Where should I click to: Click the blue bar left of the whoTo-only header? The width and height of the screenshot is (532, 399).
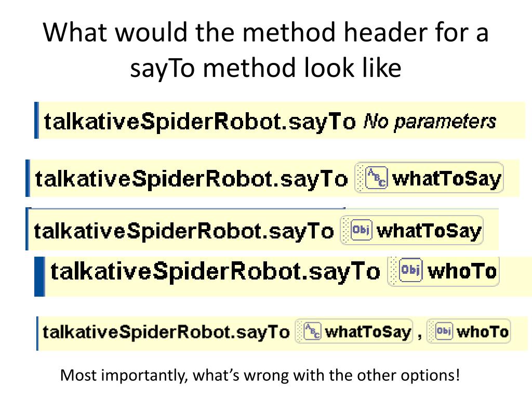point(39,276)
